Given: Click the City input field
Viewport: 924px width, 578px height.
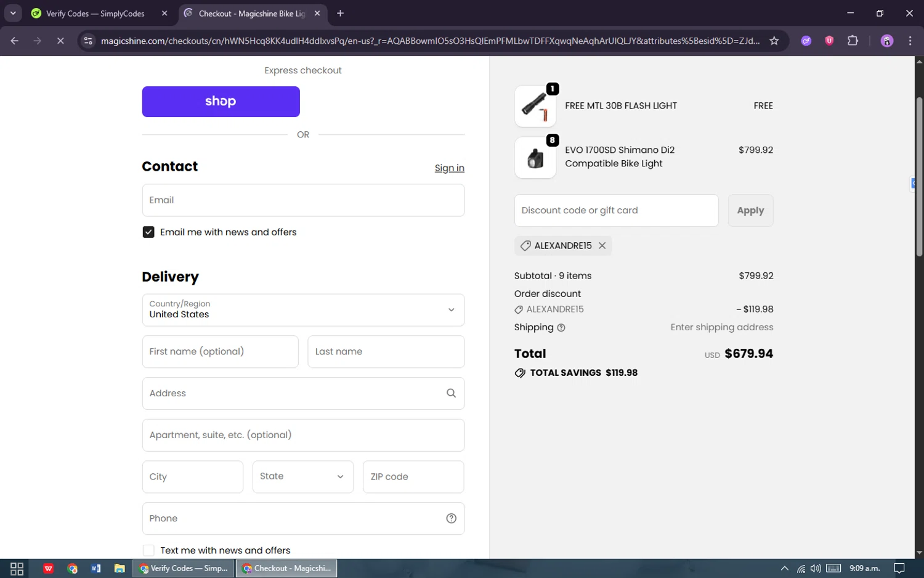Looking at the screenshot, I should pos(192,477).
